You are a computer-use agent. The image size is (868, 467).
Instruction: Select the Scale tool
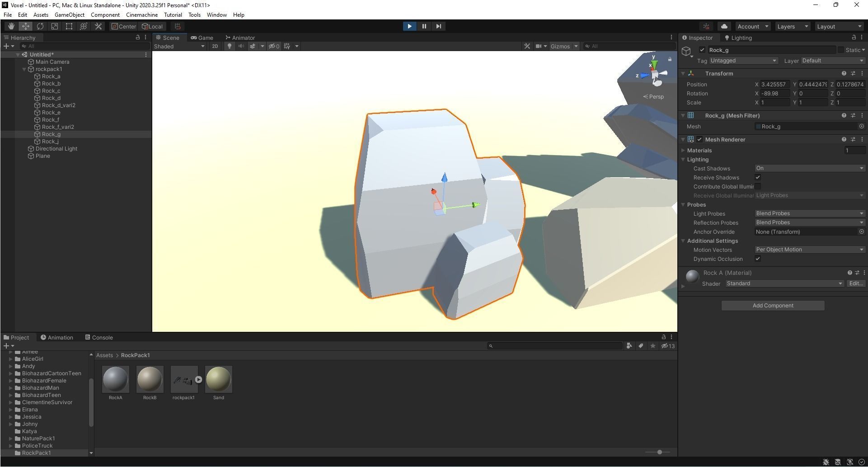point(55,26)
